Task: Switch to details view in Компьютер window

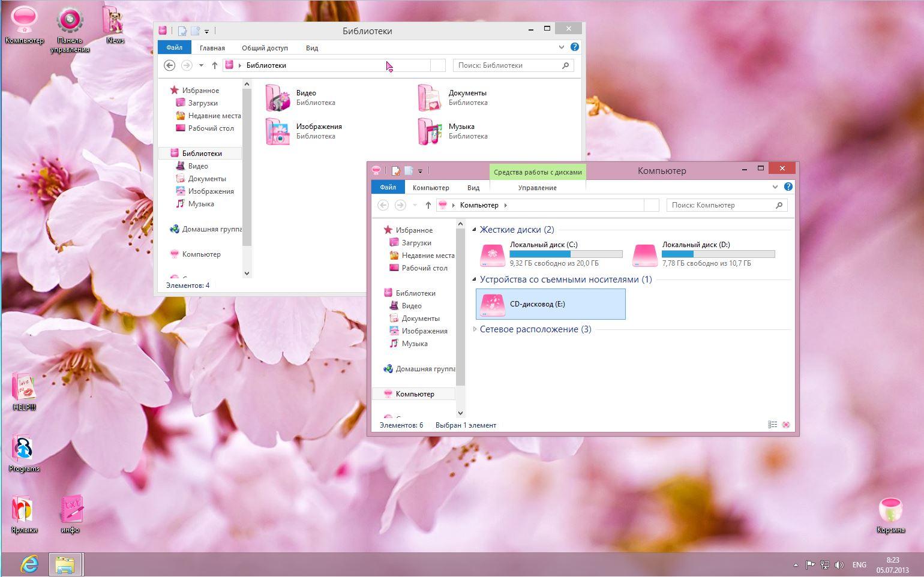Action: pyautogui.click(x=773, y=425)
